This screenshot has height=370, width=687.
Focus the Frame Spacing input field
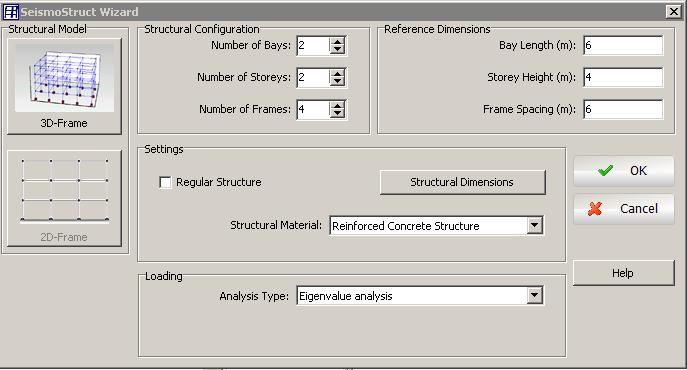click(x=623, y=109)
